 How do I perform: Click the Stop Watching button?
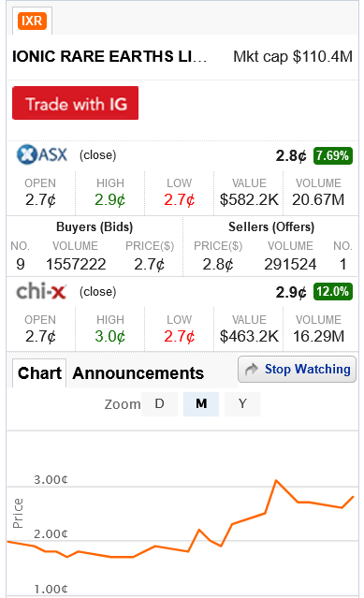coord(297,369)
